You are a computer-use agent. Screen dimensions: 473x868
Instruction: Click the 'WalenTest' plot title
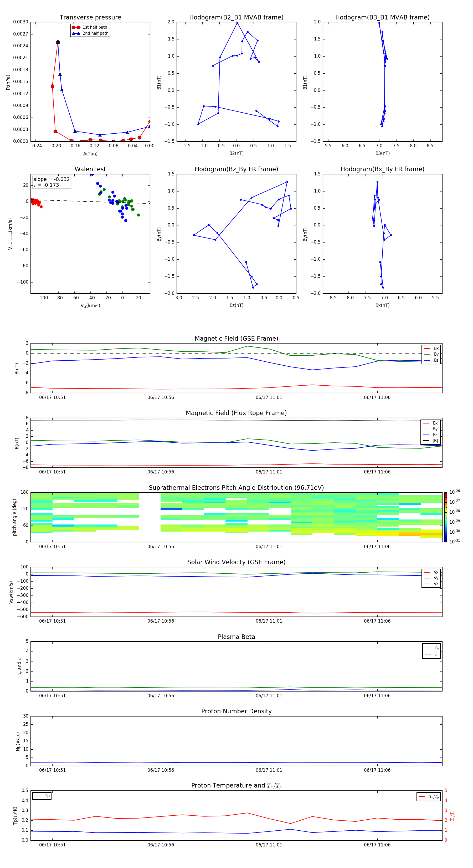pos(90,169)
